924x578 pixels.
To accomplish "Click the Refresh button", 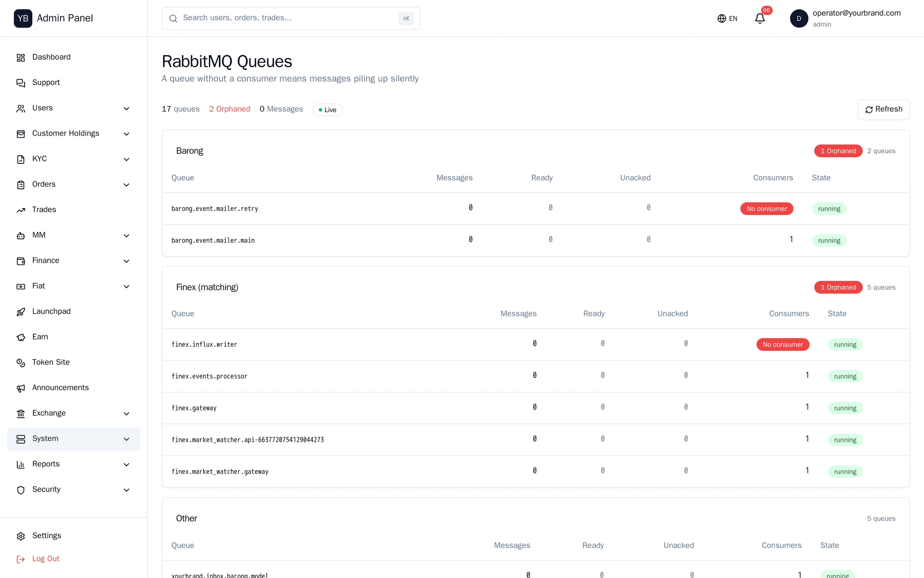I will [x=884, y=109].
